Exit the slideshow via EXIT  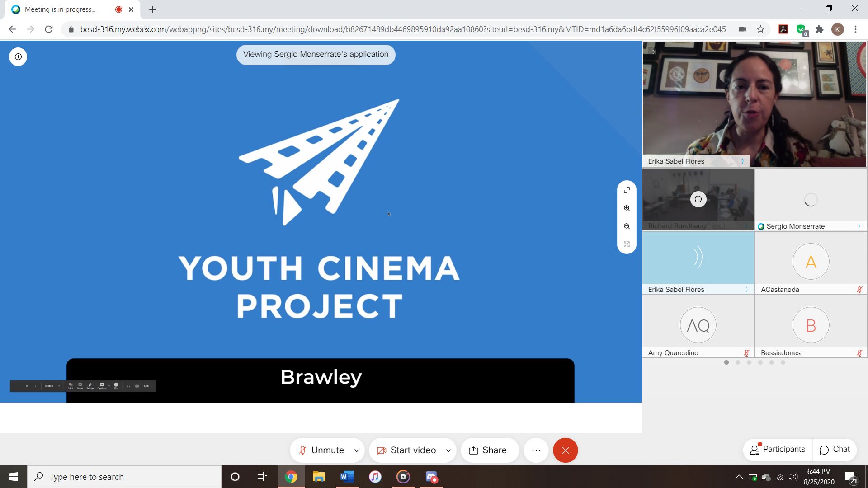pos(146,386)
